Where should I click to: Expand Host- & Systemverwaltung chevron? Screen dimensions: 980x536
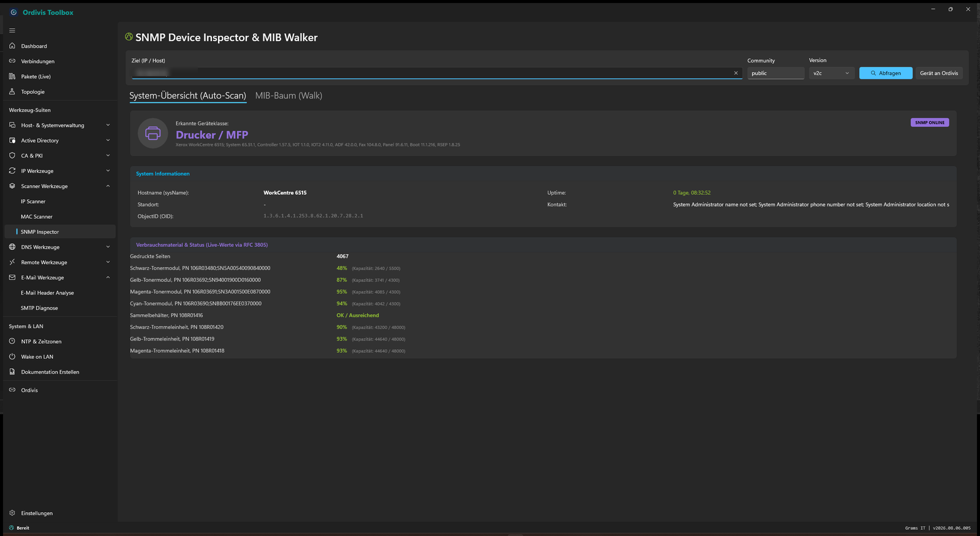point(108,125)
